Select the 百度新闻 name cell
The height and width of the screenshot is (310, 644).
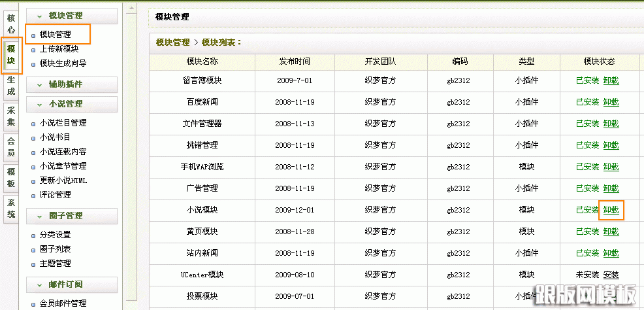click(x=202, y=102)
